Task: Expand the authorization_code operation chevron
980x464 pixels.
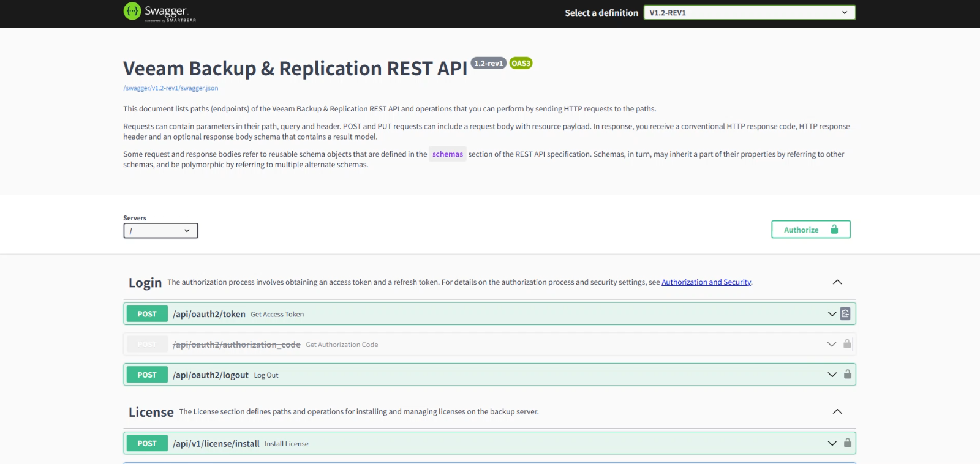Action: click(x=832, y=345)
